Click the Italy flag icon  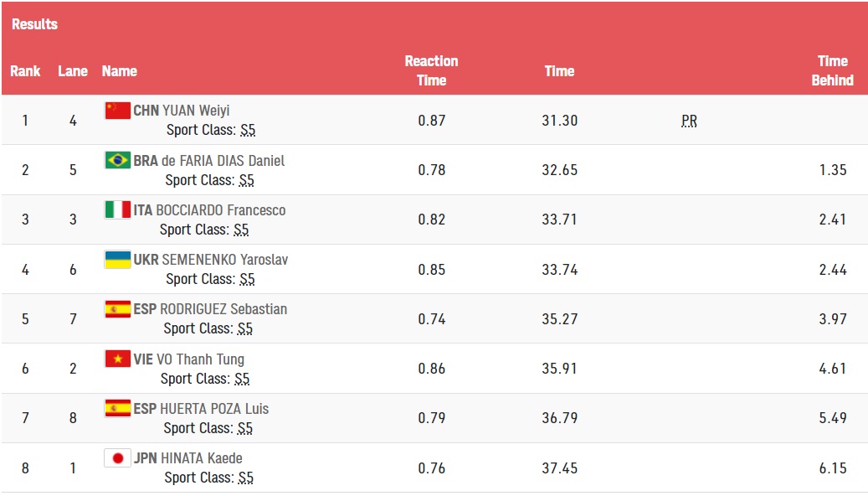tap(117, 209)
